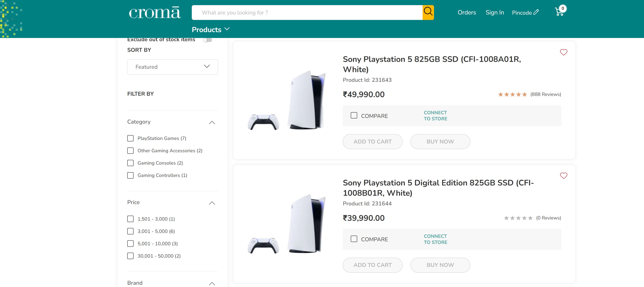Click the search magnifier icon
This screenshot has height=287, width=644.
coord(428,12)
